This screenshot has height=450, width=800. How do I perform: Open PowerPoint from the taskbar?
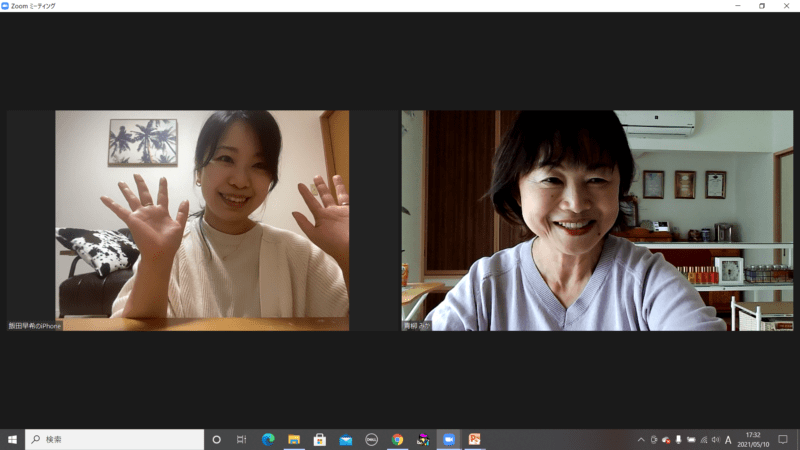475,439
